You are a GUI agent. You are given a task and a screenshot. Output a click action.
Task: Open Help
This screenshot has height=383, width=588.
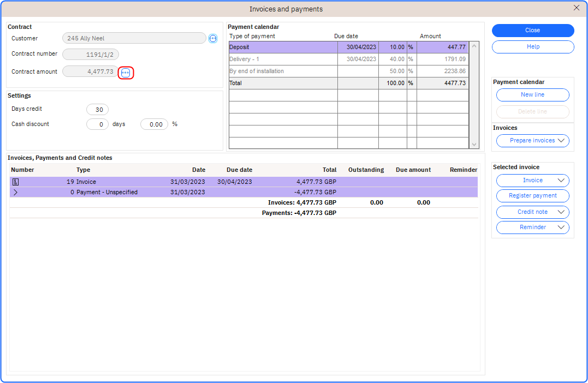532,47
